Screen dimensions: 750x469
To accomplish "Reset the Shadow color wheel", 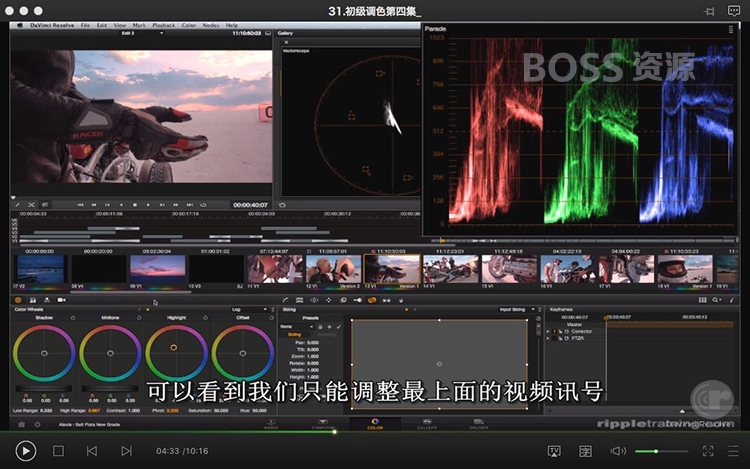I will click(x=73, y=317).
